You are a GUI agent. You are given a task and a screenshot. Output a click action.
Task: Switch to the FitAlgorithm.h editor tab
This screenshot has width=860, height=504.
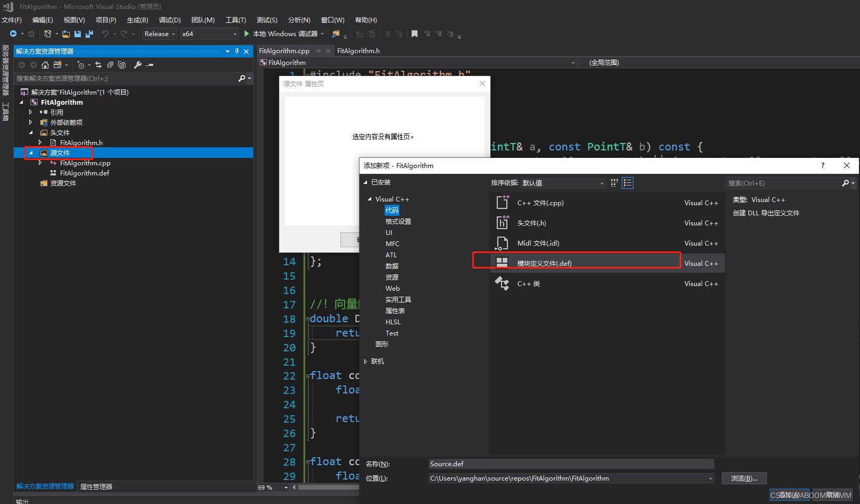358,51
